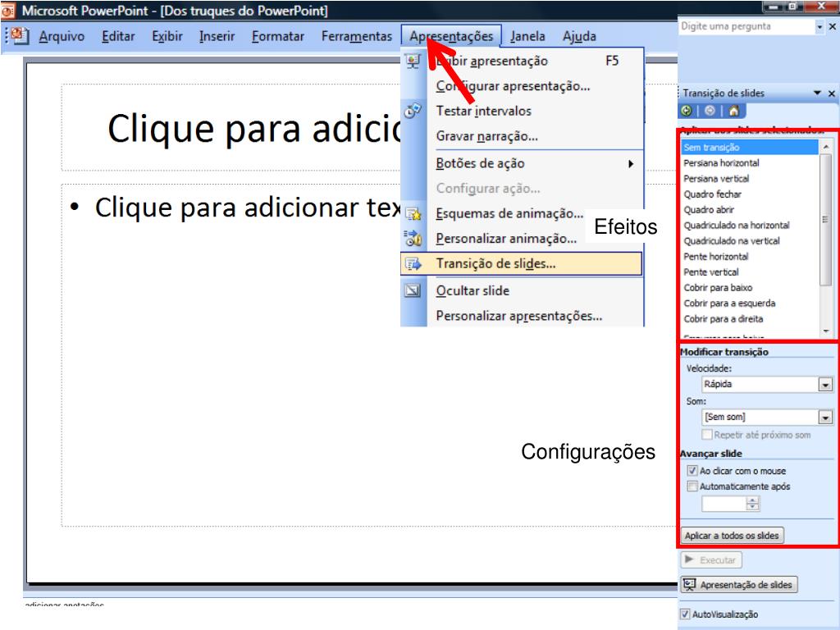Go back using the green task pane arrow
Viewport: 840px width, 630px height.
pos(687,111)
